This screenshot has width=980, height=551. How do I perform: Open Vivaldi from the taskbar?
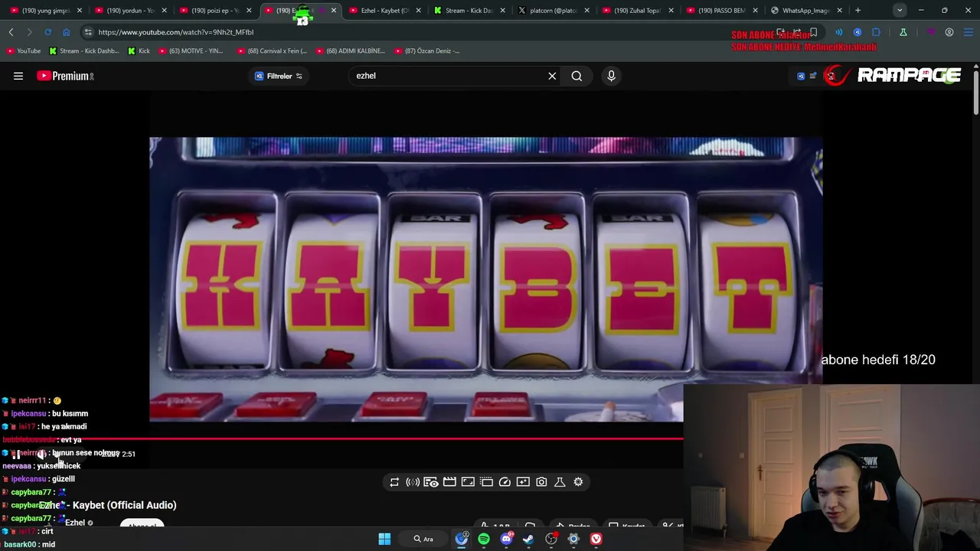point(596,539)
